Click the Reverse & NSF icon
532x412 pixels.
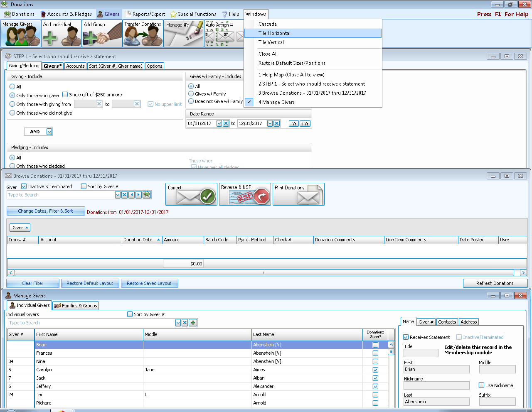(x=245, y=194)
